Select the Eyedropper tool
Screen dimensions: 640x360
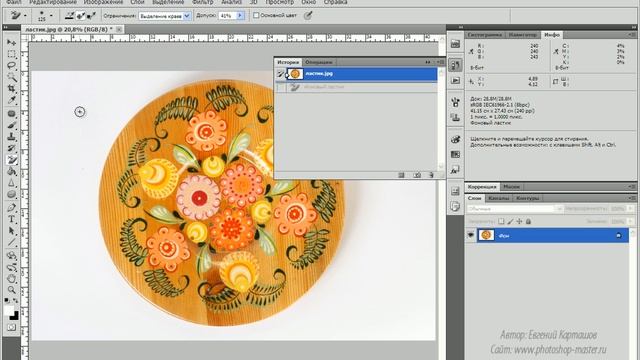click(11, 100)
